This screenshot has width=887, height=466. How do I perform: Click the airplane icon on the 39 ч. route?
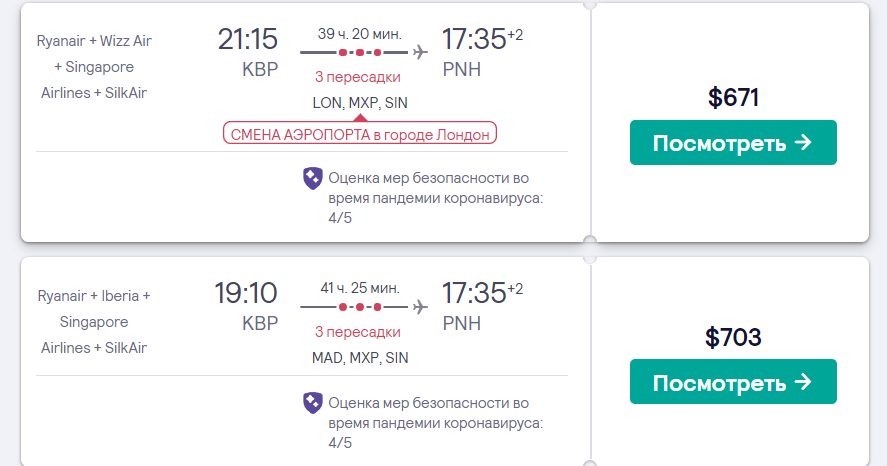point(419,51)
